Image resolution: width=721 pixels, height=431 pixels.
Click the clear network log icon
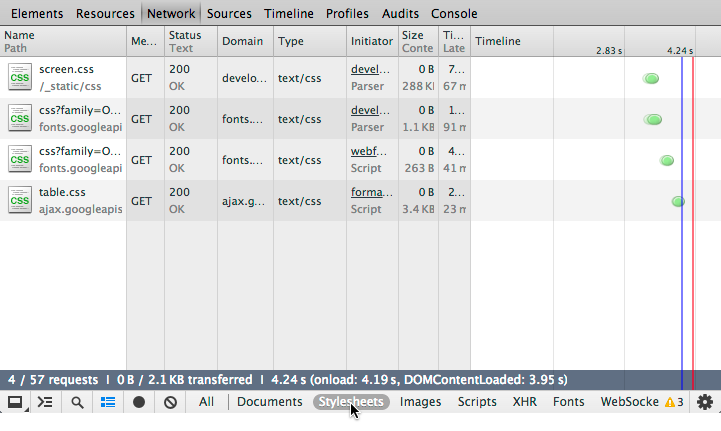pos(171,402)
